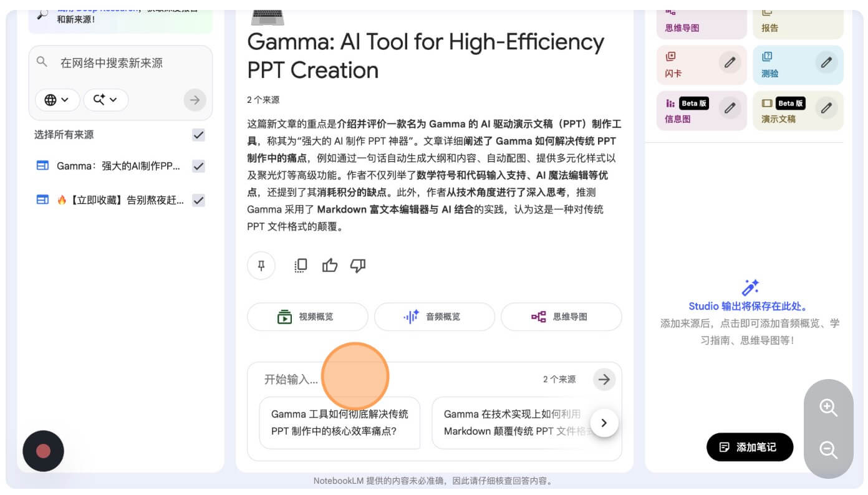Open the 添加笔记 add note button

(x=750, y=447)
